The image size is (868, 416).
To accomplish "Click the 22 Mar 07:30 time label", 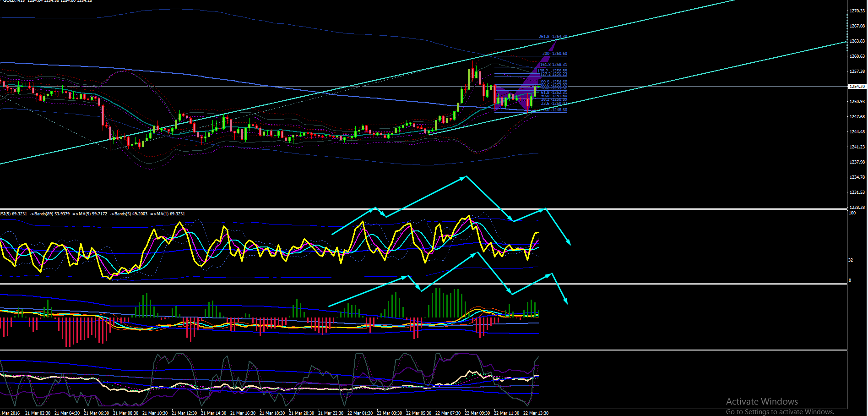I will [x=448, y=413].
